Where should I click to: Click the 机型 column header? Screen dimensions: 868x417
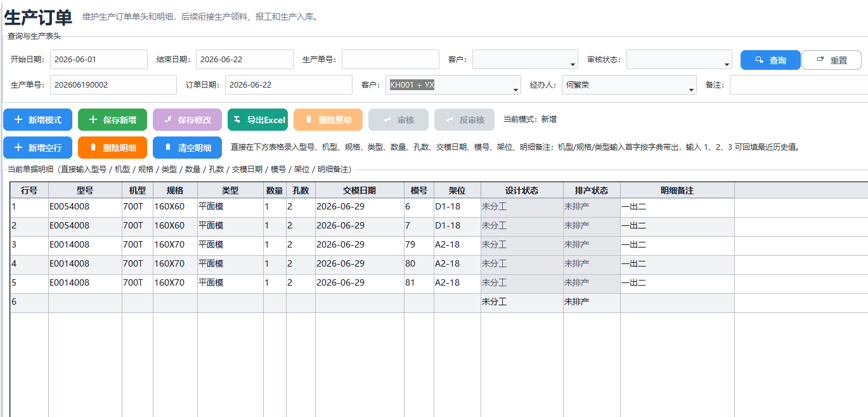point(138,190)
